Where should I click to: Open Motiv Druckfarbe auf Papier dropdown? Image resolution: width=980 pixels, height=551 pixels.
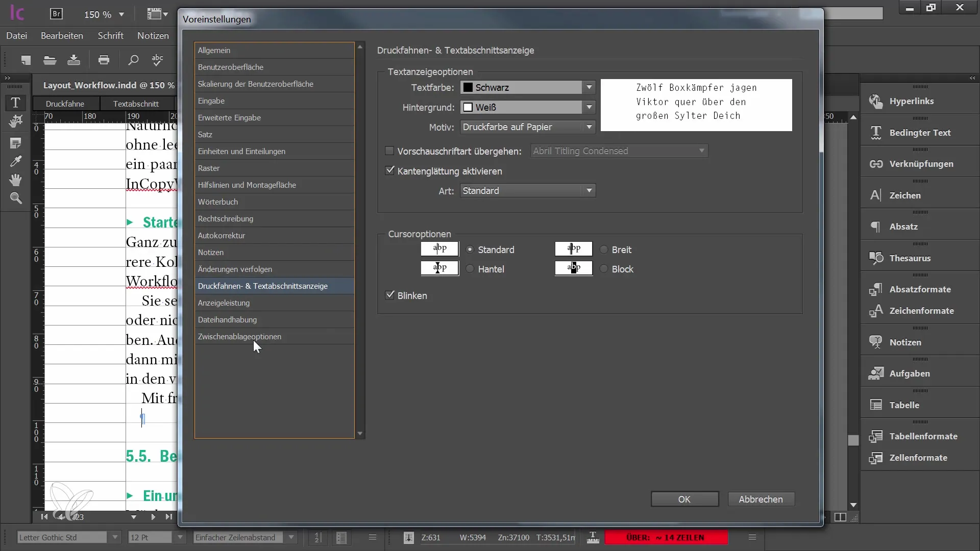[x=590, y=127]
